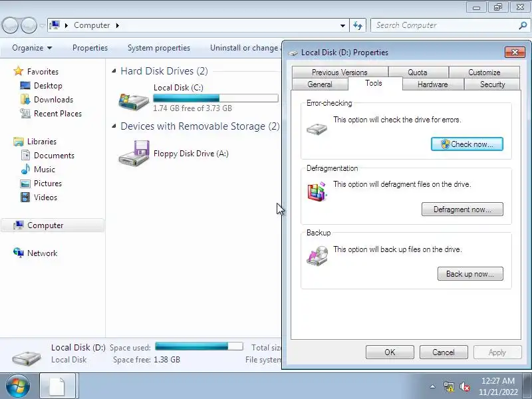Viewport: 532px width, 399px height.
Task: Click the Local Disk (C:) capacity bar
Action: click(x=215, y=98)
